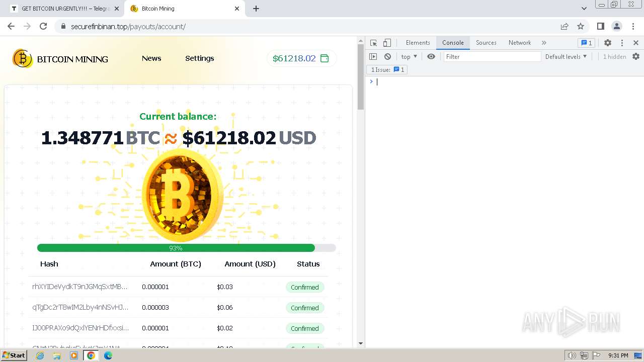Share this page via the share icon
The width and height of the screenshot is (644, 362).
pos(565,26)
